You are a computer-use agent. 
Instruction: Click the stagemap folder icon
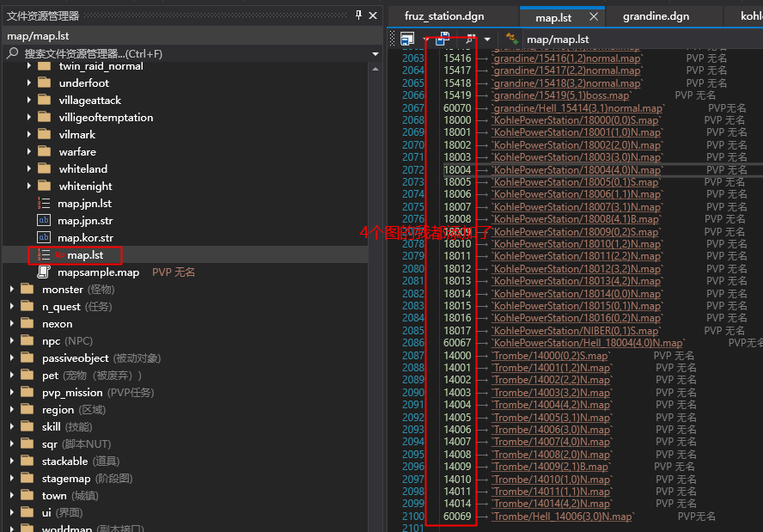click(x=27, y=478)
